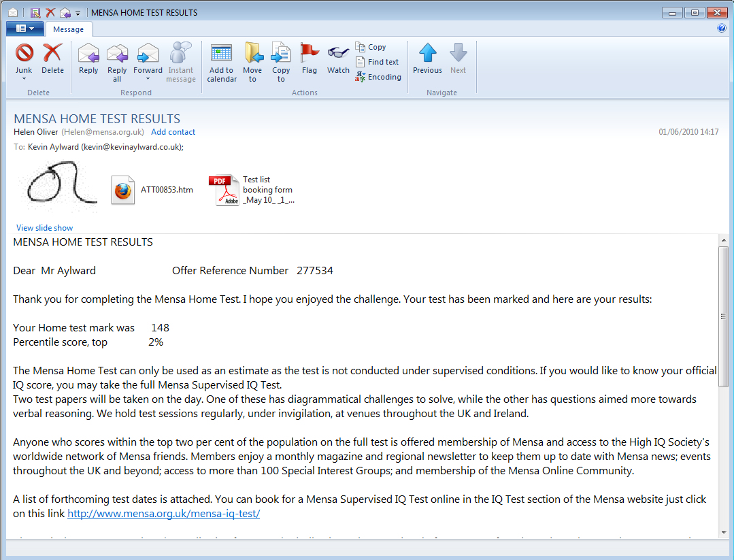Viewport: 734px width, 560px height.
Task: Click recipient Kevin Aylward address
Action: click(106, 147)
